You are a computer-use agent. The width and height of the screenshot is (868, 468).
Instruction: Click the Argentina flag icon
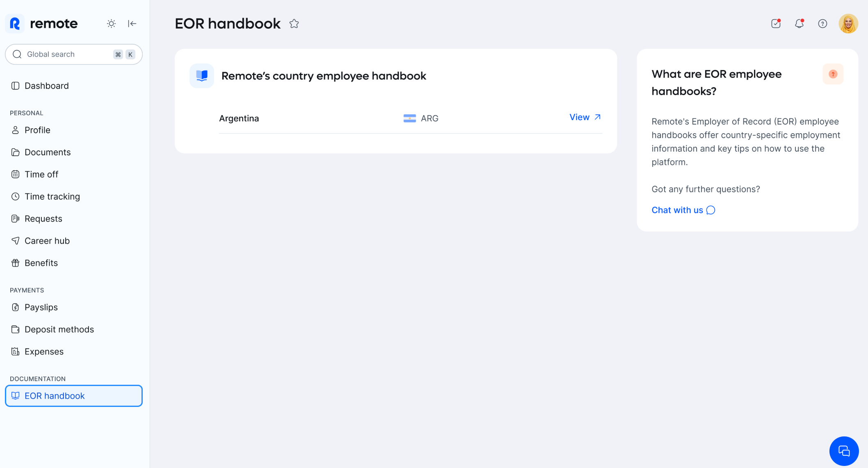(410, 118)
